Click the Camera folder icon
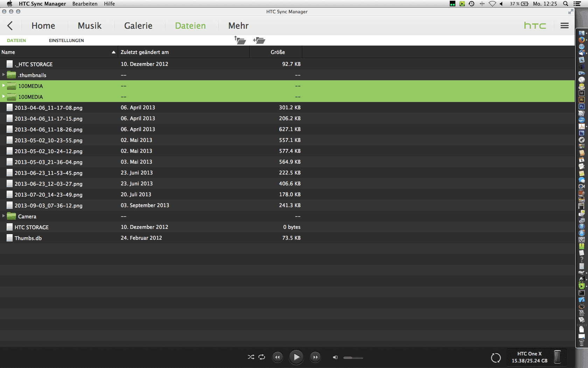The image size is (588, 368). point(12,216)
